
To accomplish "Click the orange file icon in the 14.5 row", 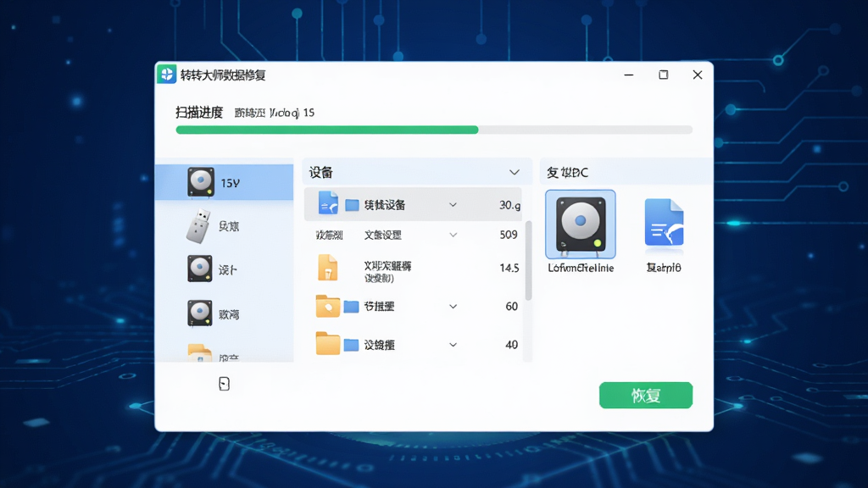I will click(x=328, y=268).
